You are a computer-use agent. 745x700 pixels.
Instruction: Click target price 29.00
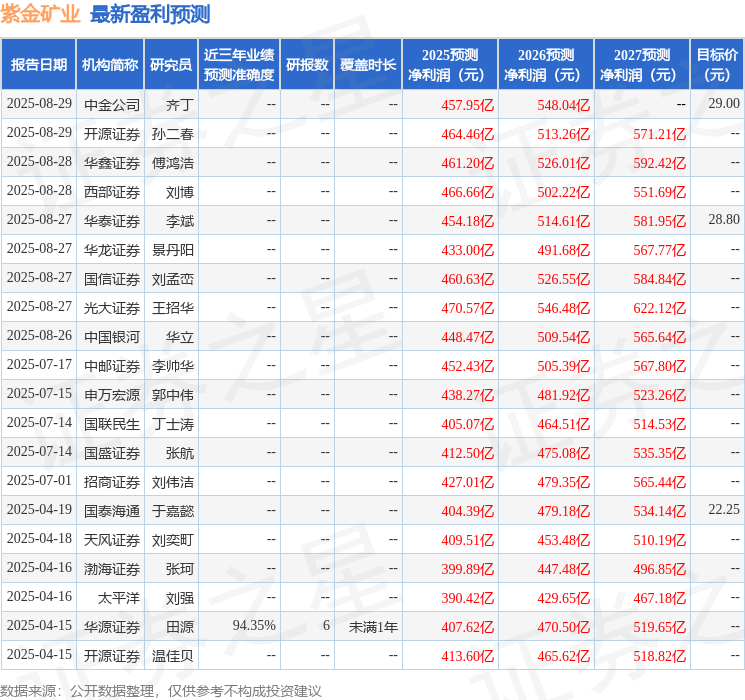[x=724, y=104]
